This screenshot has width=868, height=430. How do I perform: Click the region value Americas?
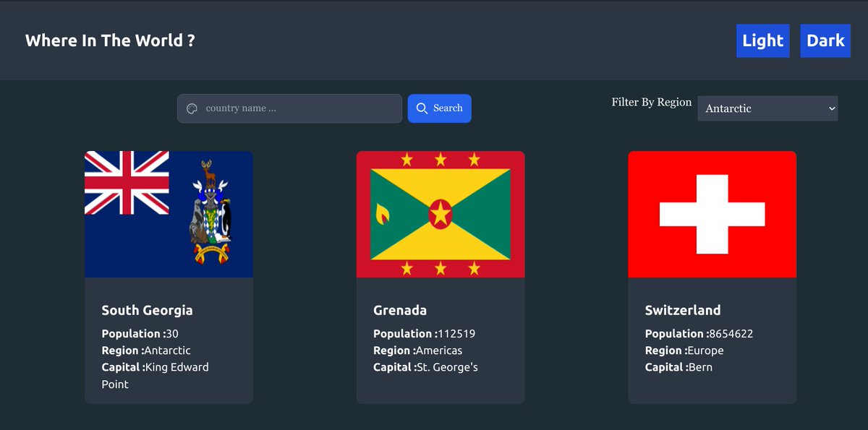click(439, 351)
